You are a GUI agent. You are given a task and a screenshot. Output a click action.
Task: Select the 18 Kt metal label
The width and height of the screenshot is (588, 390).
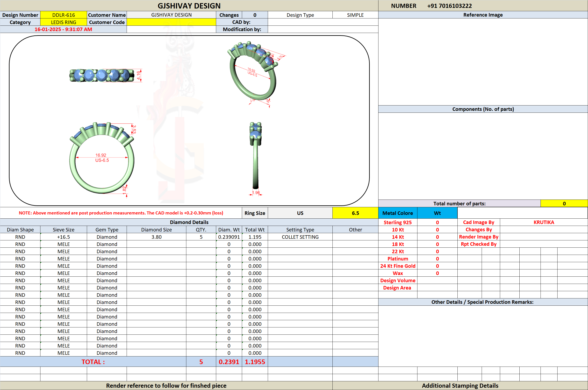(x=398, y=244)
